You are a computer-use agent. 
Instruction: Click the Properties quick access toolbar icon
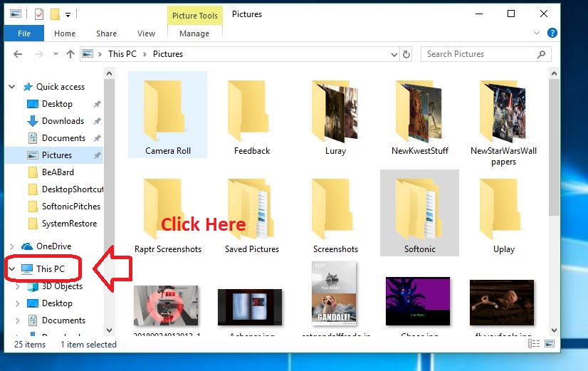click(x=41, y=14)
